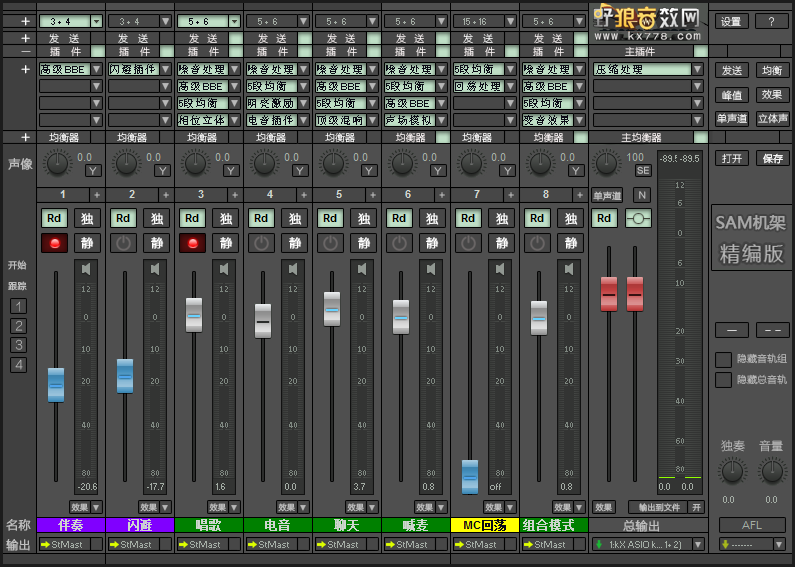Click 打开 to open a preset
Screen dimensions: 795x567
732,159
